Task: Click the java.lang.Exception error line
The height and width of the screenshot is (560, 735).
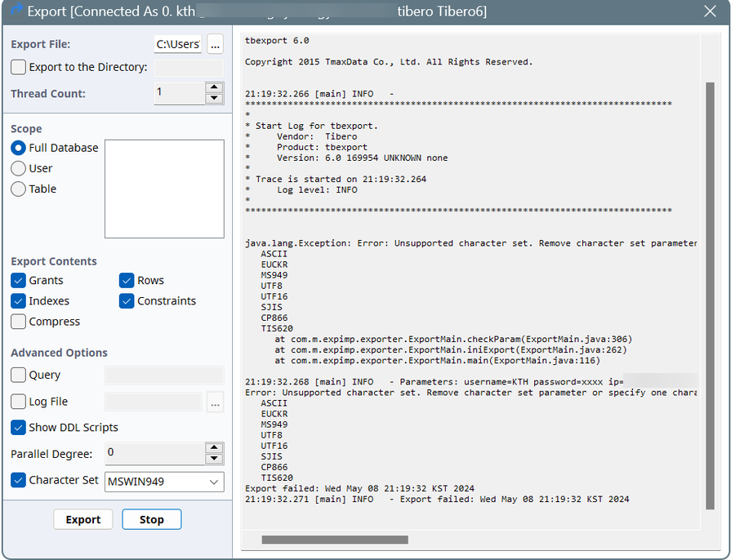Action: pyautogui.click(x=470, y=243)
